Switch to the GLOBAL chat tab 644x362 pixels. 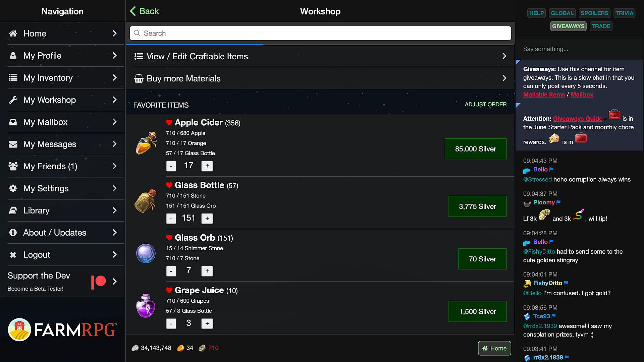click(x=562, y=13)
